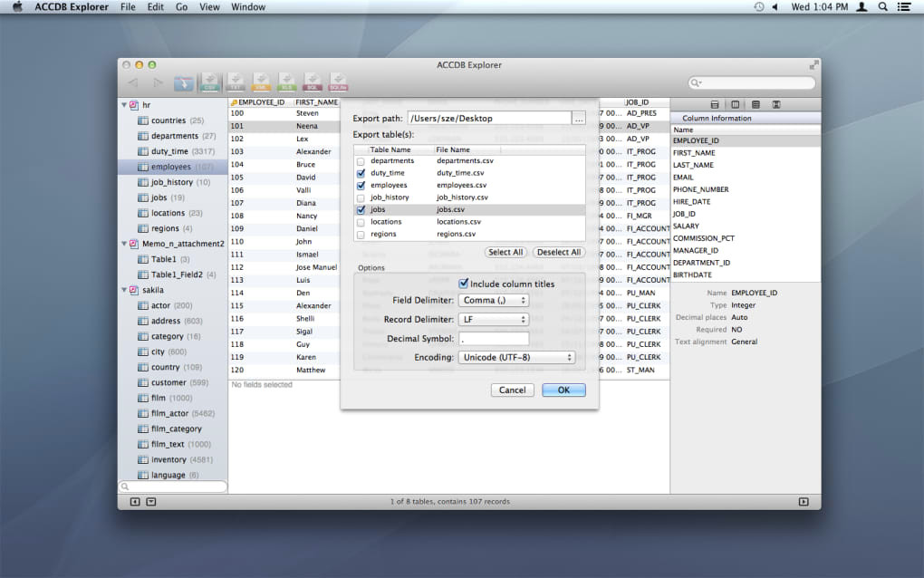Open Notification Center from the menu bar
Viewport: 924px width, 578px height.
click(x=904, y=7)
